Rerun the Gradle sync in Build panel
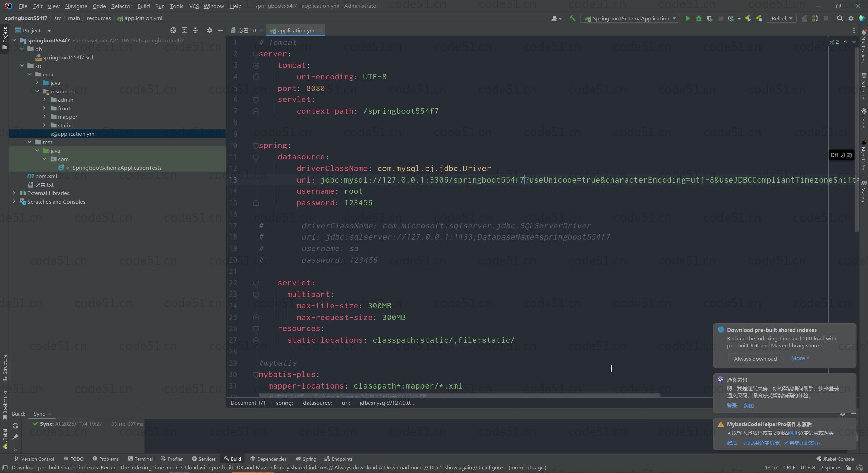This screenshot has height=473, width=868. (x=15, y=426)
